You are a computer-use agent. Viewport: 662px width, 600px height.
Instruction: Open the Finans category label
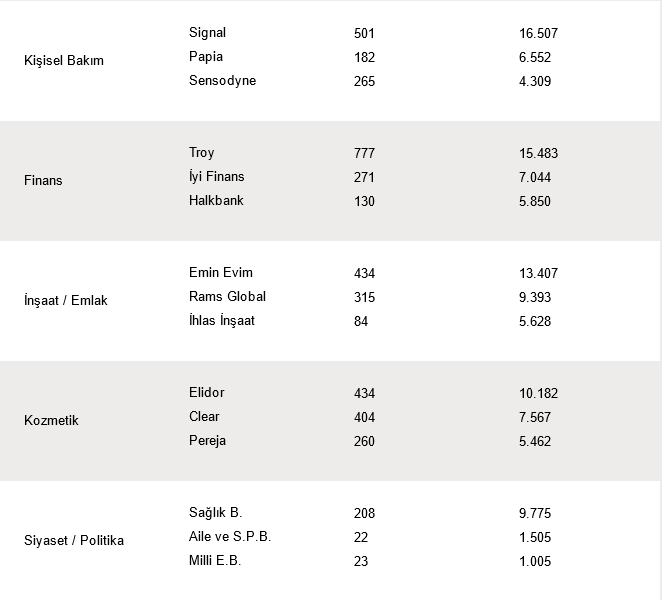pyautogui.click(x=43, y=181)
